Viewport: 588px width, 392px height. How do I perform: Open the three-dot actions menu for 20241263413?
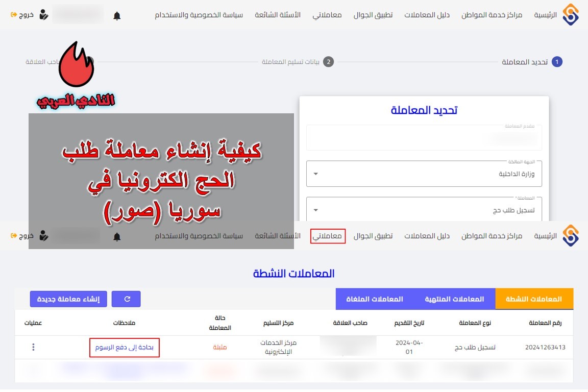(33, 348)
